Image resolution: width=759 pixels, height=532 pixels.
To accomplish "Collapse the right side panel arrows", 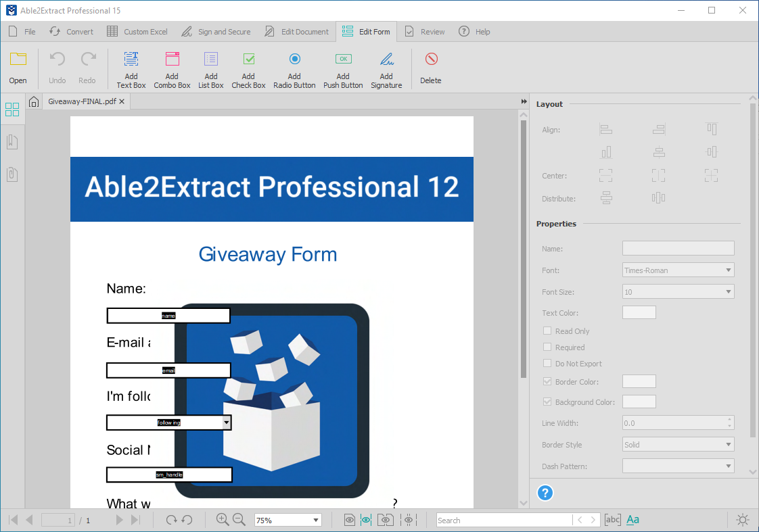I will tap(524, 101).
